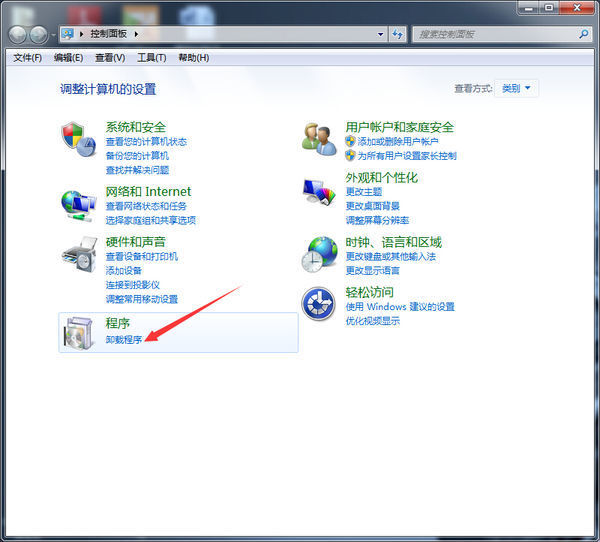Click 调整常用移动设置 link
Screen dimensions: 600x542
pyautogui.click(x=142, y=299)
